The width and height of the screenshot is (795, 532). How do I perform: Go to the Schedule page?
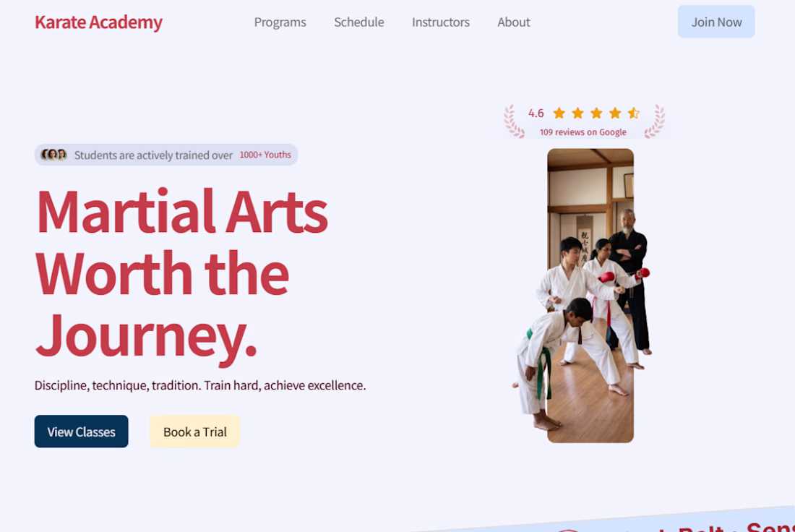(x=359, y=22)
